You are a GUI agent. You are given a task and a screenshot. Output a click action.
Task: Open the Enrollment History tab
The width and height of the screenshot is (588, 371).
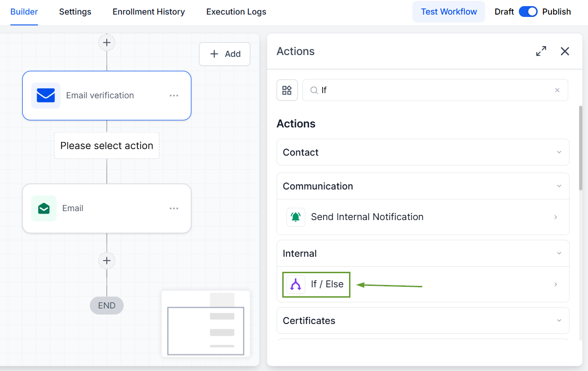click(x=149, y=12)
